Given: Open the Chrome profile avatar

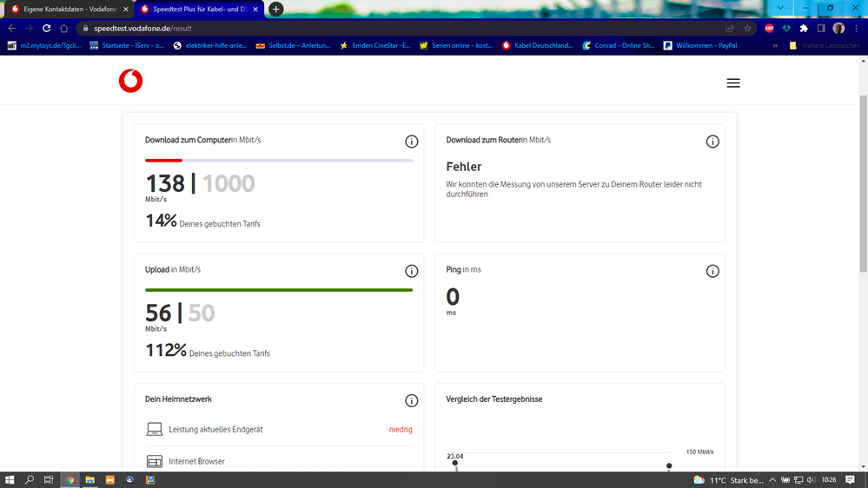Looking at the screenshot, I should pyautogui.click(x=838, y=28).
